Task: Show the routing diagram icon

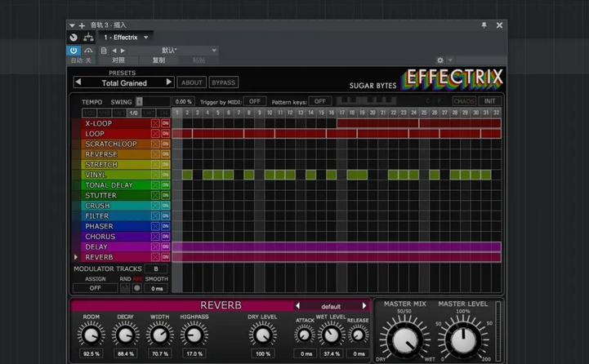Action: [88, 38]
